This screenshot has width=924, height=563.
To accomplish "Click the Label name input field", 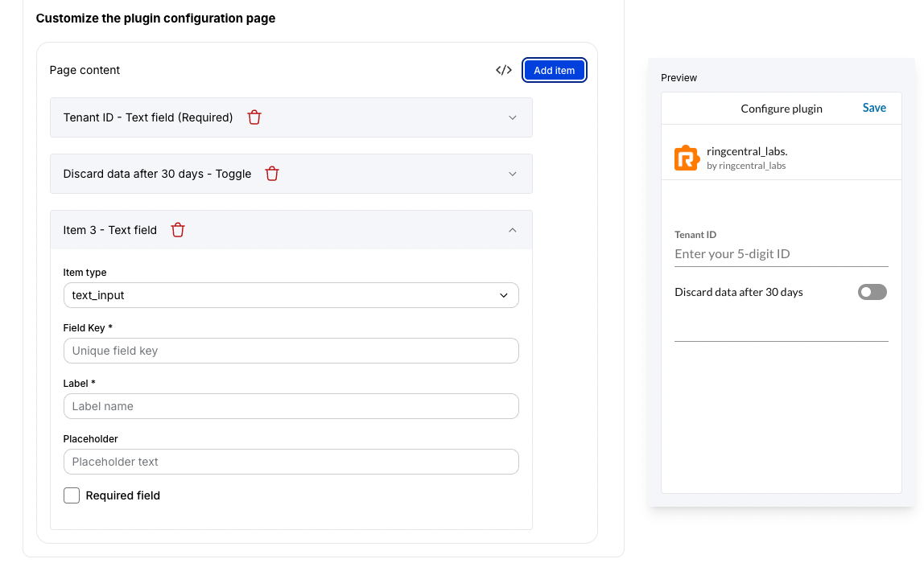I will click(x=291, y=406).
